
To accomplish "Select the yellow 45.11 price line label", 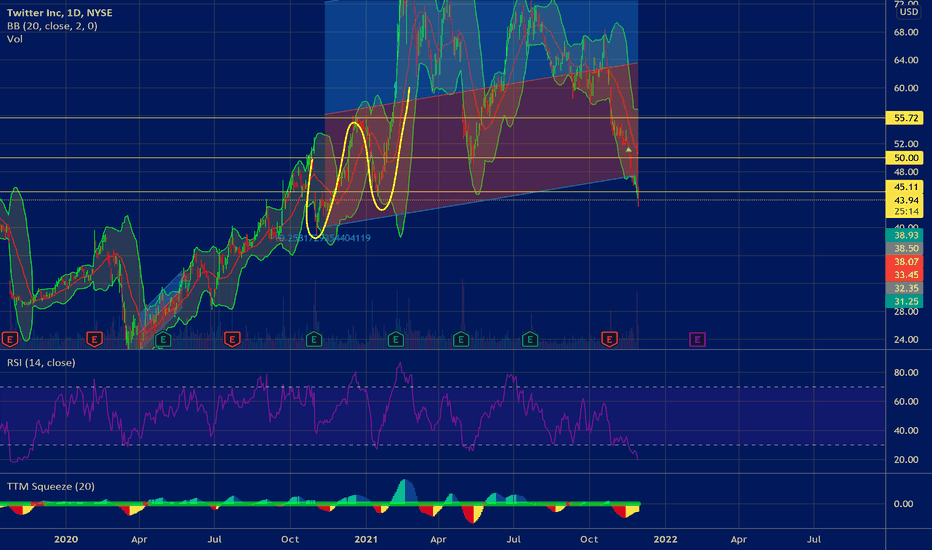I will [x=905, y=187].
